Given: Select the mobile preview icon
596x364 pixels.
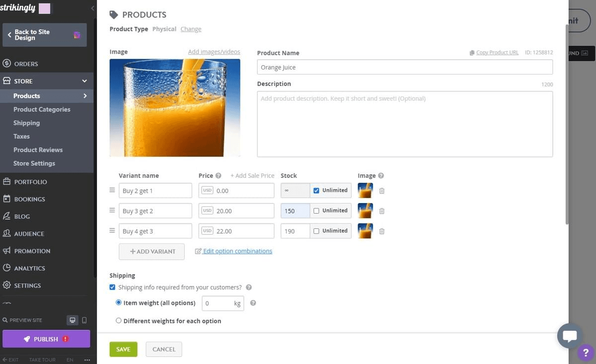Looking at the screenshot, I should coord(84,320).
